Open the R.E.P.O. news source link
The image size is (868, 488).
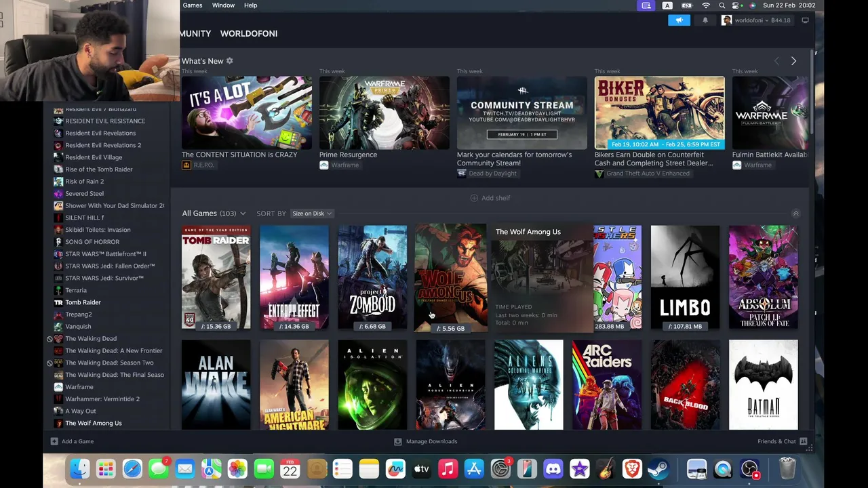199,165
